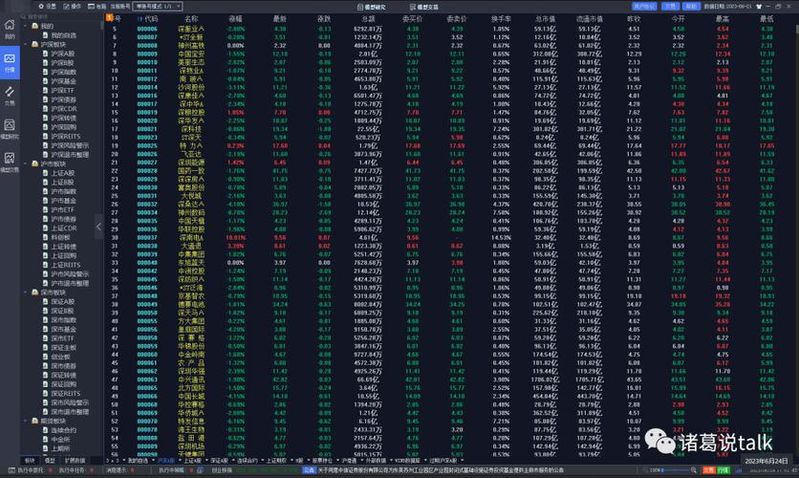Image resolution: width=799 pixels, height=478 pixels.
Task: Select 沪深REITS in the tree
Action: [65, 137]
